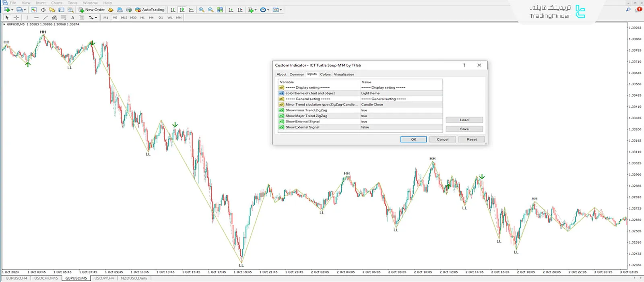
Task: Select the trendline drawing tool
Action: [45, 18]
